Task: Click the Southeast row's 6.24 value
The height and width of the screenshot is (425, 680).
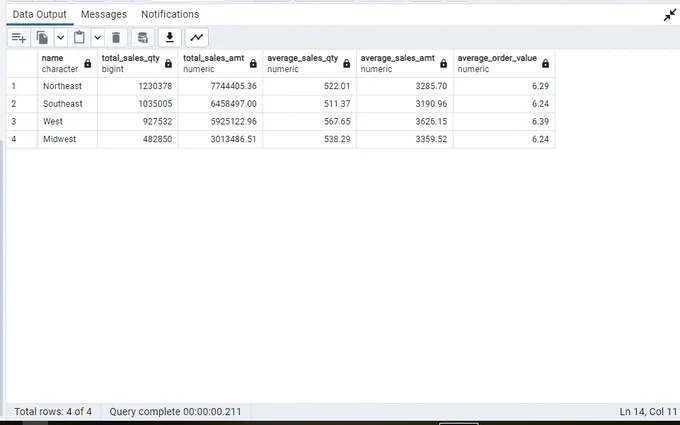Action: tap(504, 104)
